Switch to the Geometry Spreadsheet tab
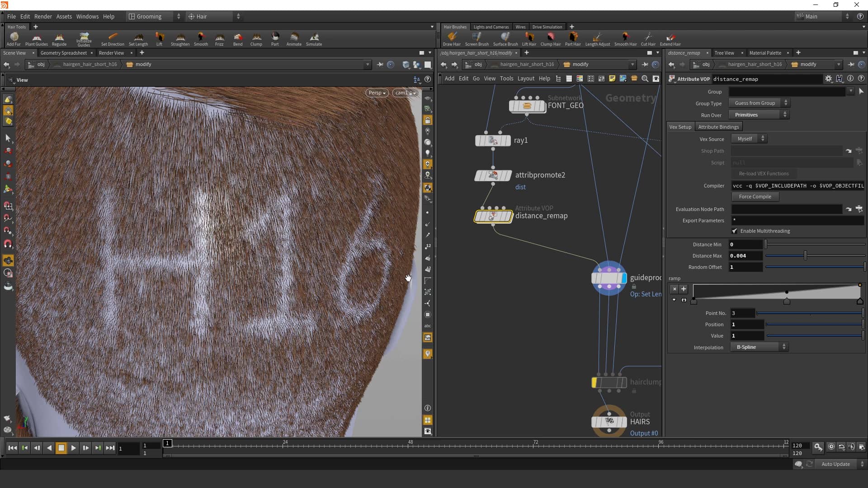 click(63, 53)
